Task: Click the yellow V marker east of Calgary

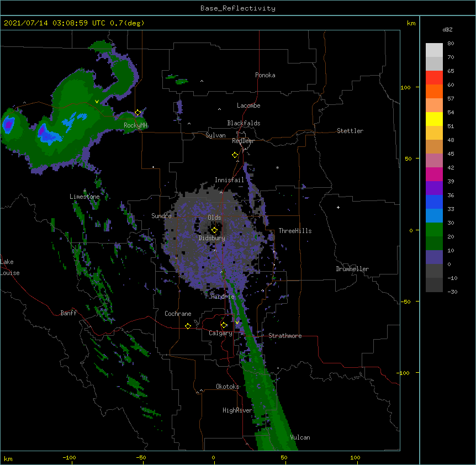Action: click(x=237, y=323)
